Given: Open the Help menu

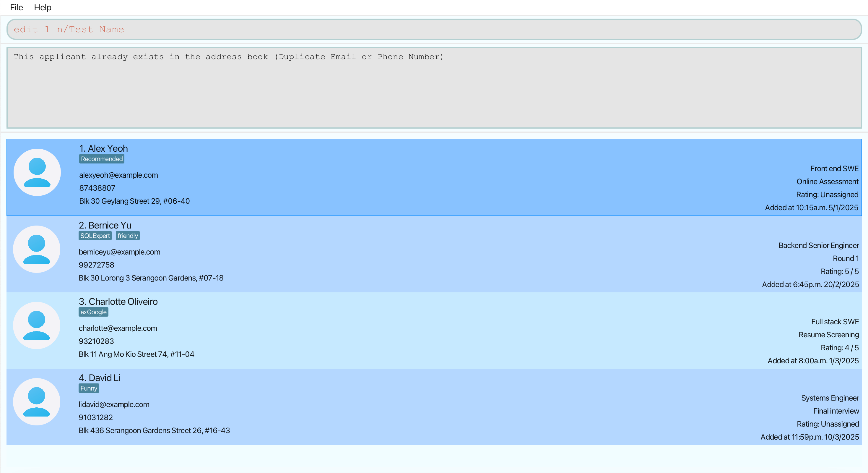Looking at the screenshot, I should [43, 7].
